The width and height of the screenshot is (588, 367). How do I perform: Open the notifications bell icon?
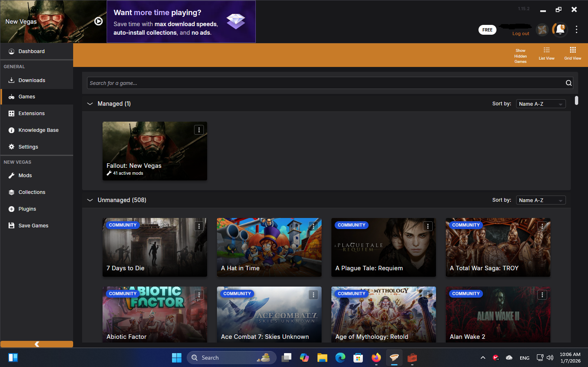[560, 29]
